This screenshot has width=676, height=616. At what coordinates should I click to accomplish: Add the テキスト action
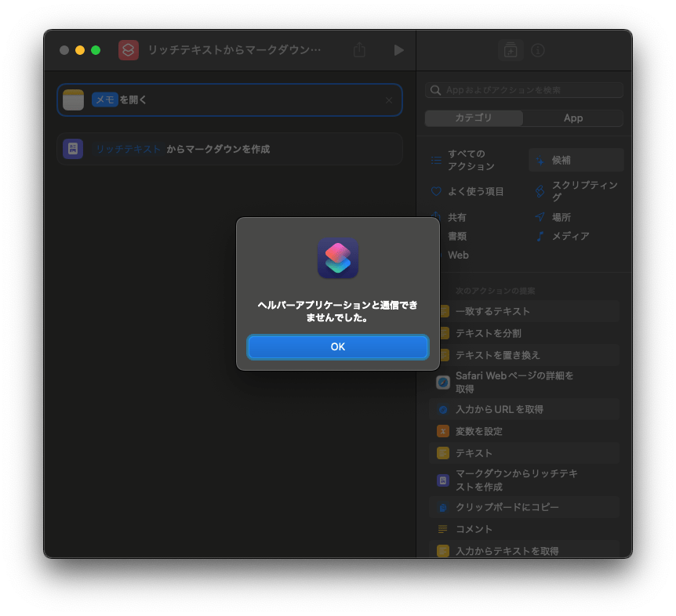[524, 454]
